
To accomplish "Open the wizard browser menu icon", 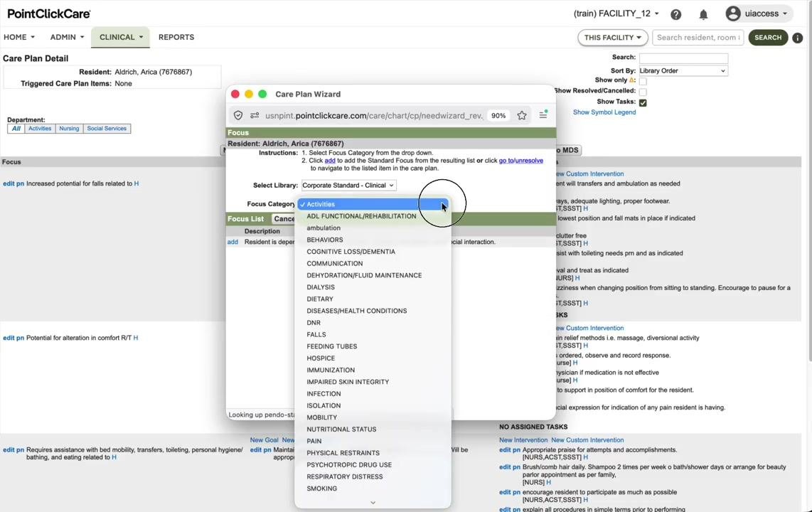I will (543, 115).
